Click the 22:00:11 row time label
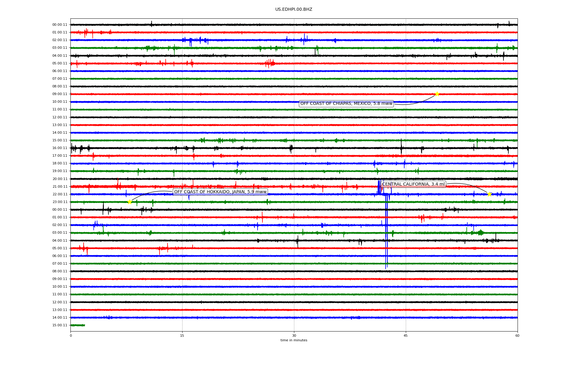The width and height of the screenshot is (588, 368). [x=60, y=194]
